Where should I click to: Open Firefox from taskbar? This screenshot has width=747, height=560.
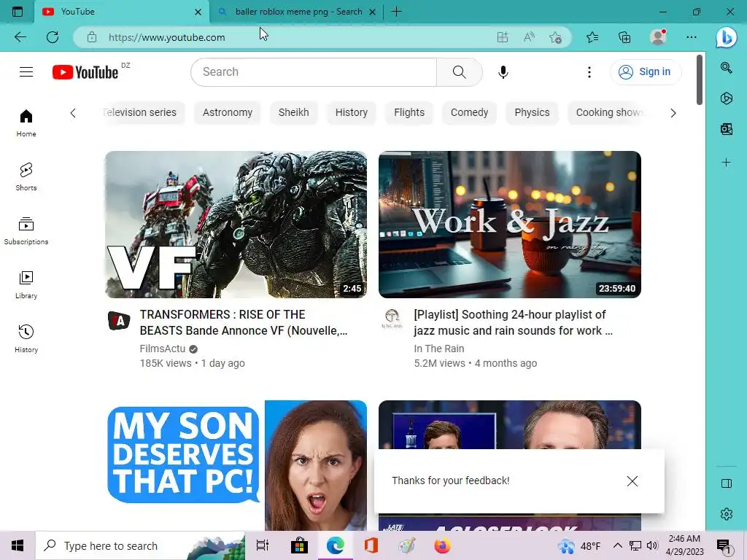[442, 545]
